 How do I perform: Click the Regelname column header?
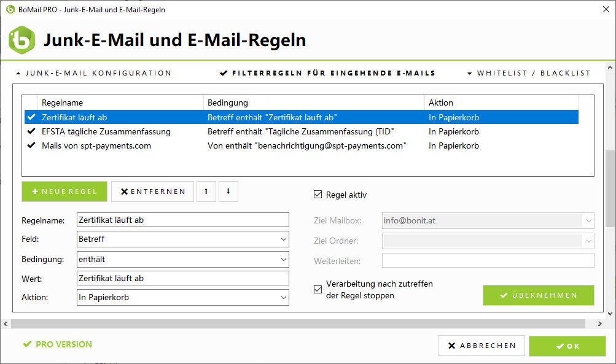[120, 103]
